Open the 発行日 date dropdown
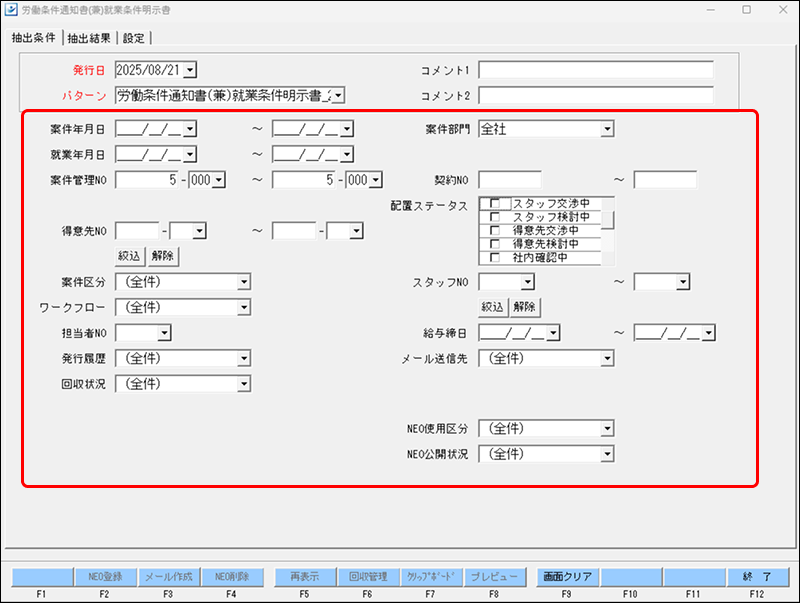The width and height of the screenshot is (800, 603). tap(190, 70)
